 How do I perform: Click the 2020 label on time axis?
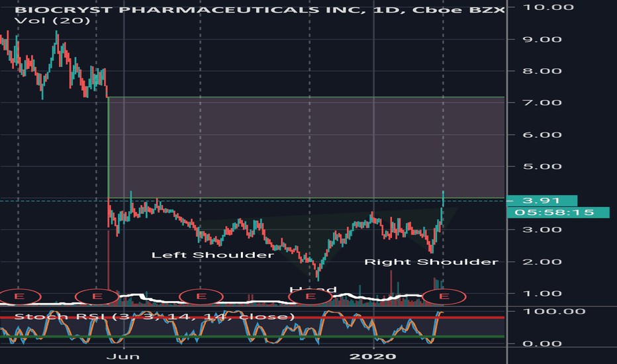click(373, 357)
